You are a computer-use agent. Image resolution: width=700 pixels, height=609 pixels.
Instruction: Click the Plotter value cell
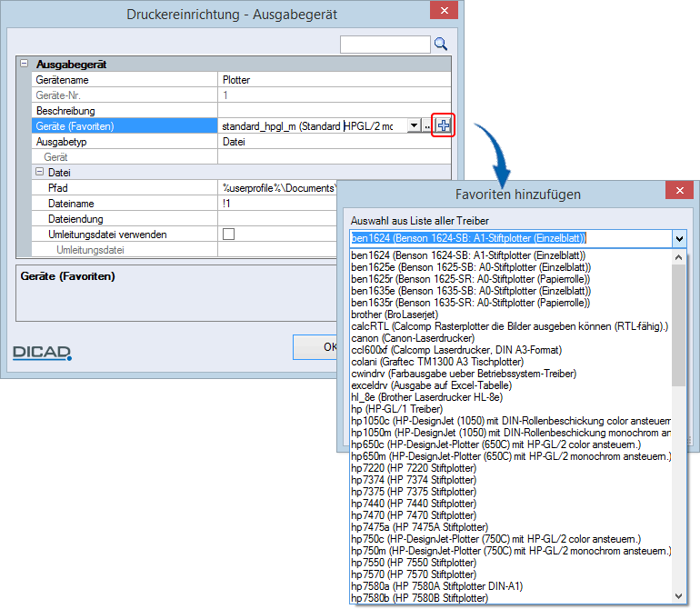tap(335, 79)
